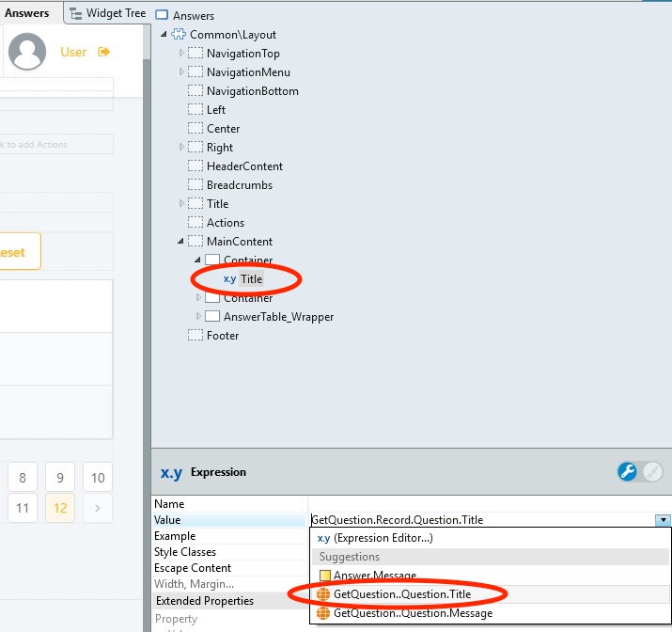Select the highlighted page 12 button
Image resolution: width=672 pixels, height=632 pixels.
[60, 508]
